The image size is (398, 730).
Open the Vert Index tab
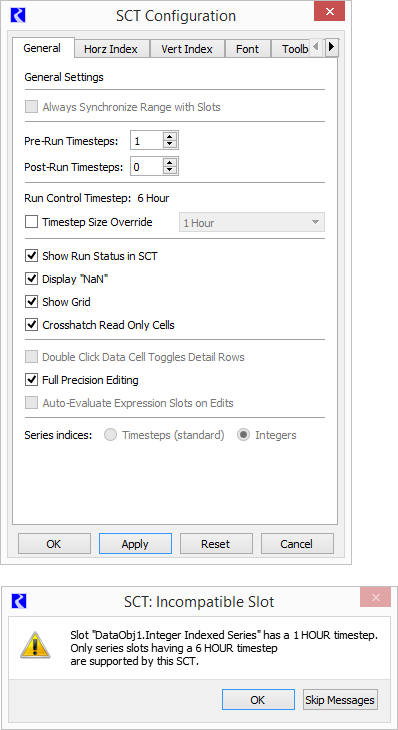187,49
